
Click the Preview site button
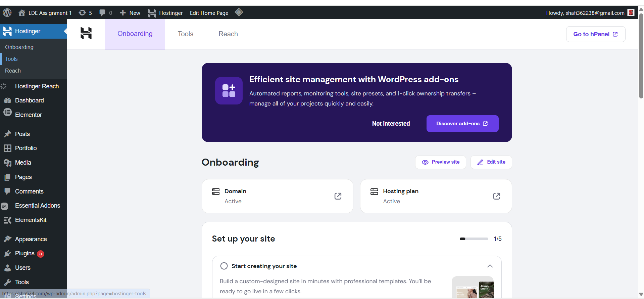click(x=440, y=162)
